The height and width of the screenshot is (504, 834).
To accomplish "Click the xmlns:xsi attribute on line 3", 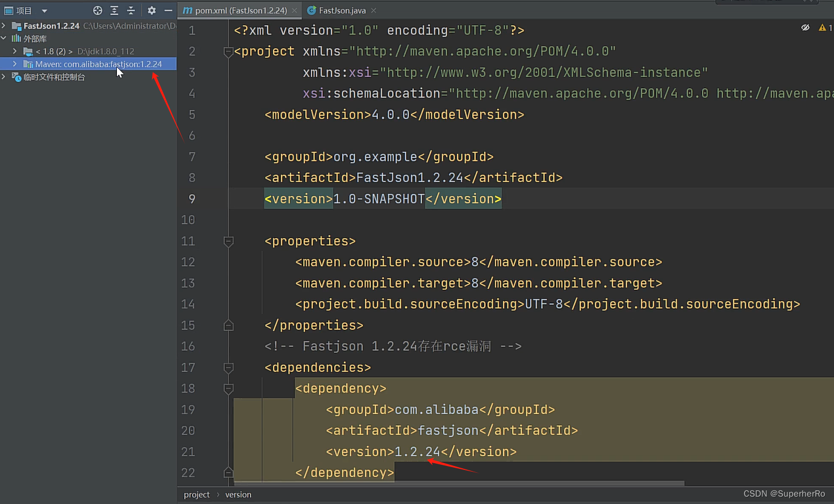I will tap(505, 73).
